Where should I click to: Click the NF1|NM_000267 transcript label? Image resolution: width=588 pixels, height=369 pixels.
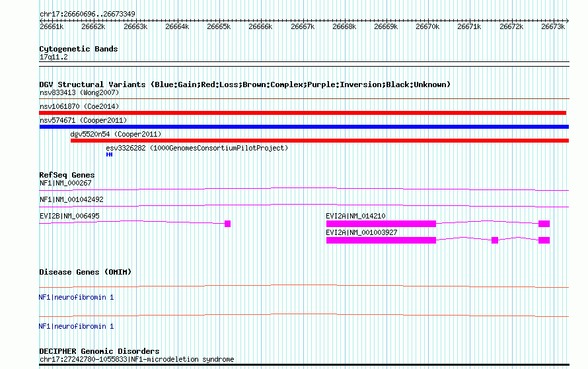click(65, 184)
